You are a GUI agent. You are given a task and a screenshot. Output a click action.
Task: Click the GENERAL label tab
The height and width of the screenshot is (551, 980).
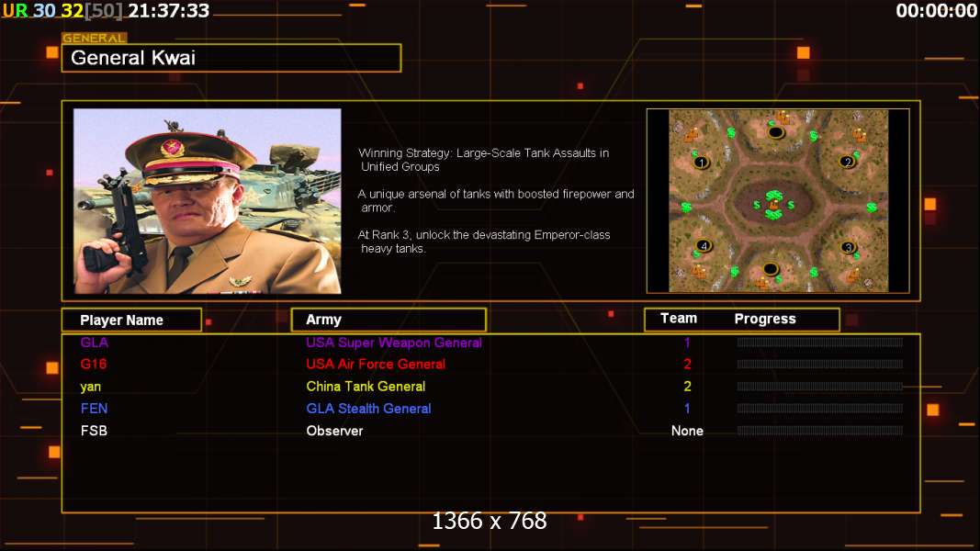[95, 38]
